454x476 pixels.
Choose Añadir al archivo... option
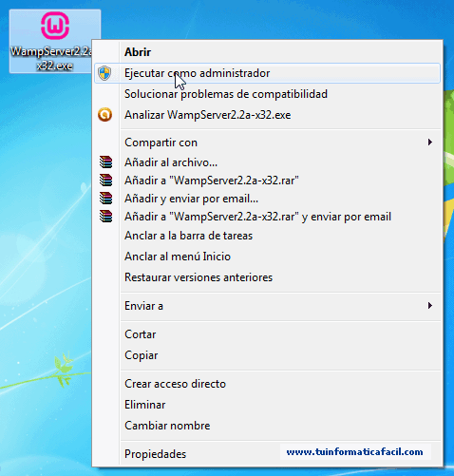pos(267,162)
